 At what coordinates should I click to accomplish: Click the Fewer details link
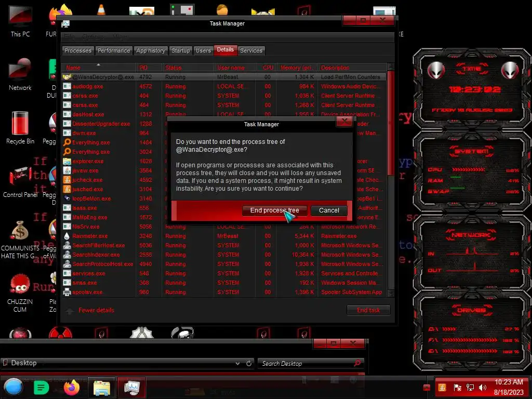coord(96,310)
